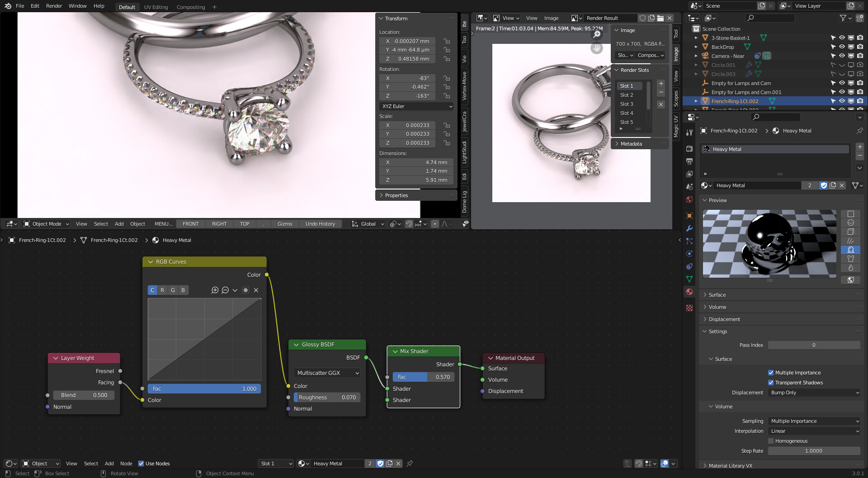Open the Multiscatter GGX distribution dropdown
Viewport: 868px width, 478px height.
click(326, 373)
